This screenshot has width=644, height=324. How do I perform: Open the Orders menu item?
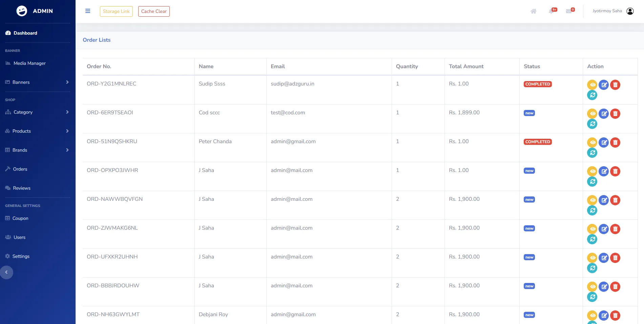point(20,169)
